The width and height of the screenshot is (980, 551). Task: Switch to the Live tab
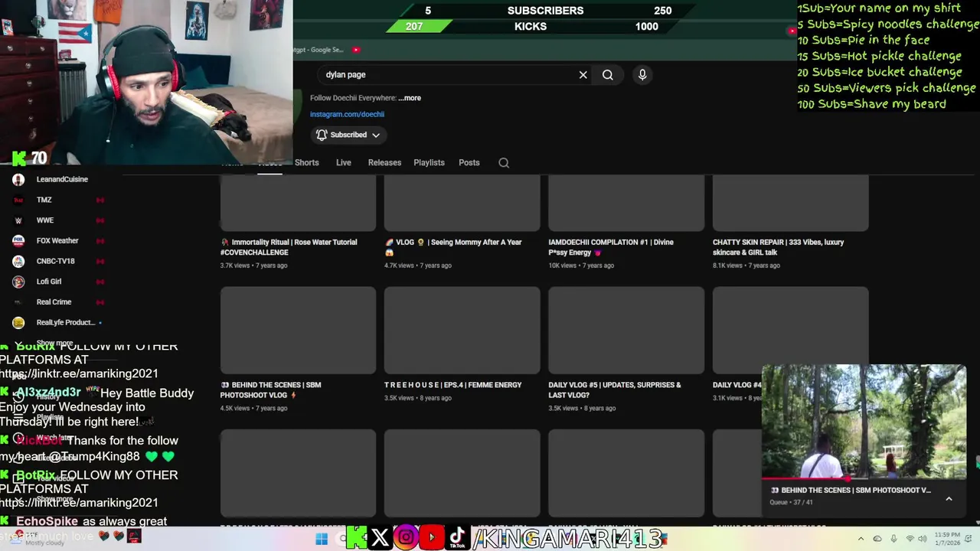[344, 162]
